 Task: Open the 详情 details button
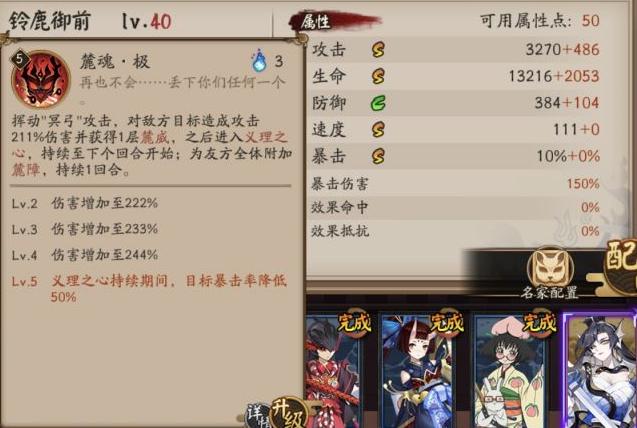(258, 415)
